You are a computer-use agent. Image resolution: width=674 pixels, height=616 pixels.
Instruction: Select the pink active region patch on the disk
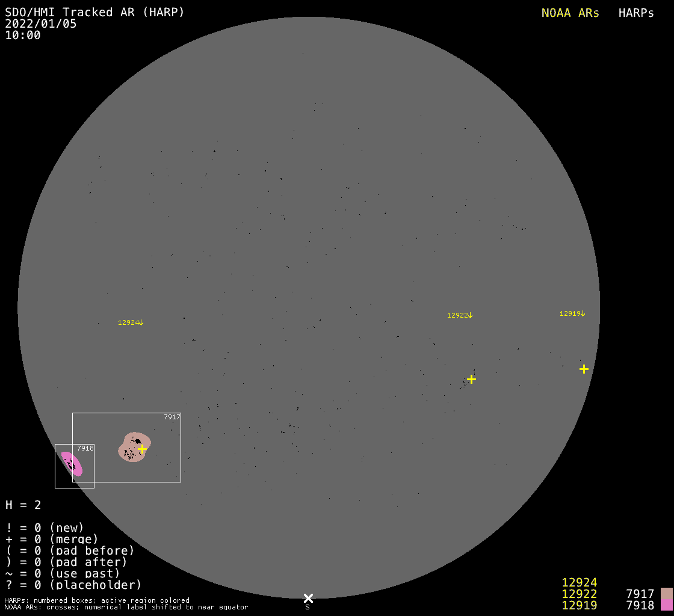(72, 464)
